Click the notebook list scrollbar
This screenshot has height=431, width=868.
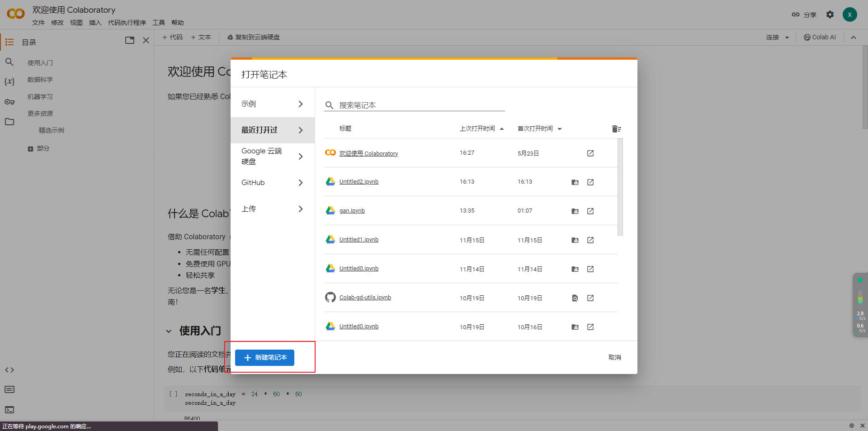pyautogui.click(x=620, y=187)
